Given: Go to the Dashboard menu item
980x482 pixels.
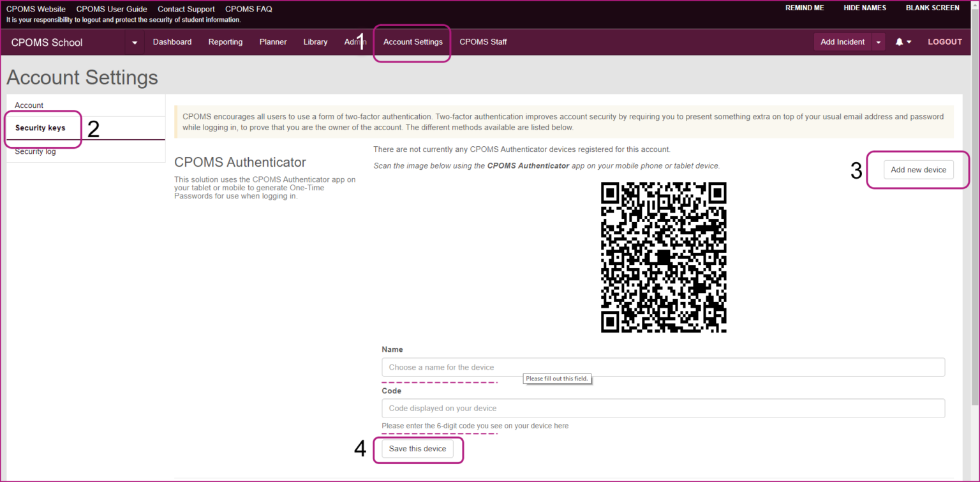Looking at the screenshot, I should tap(172, 42).
